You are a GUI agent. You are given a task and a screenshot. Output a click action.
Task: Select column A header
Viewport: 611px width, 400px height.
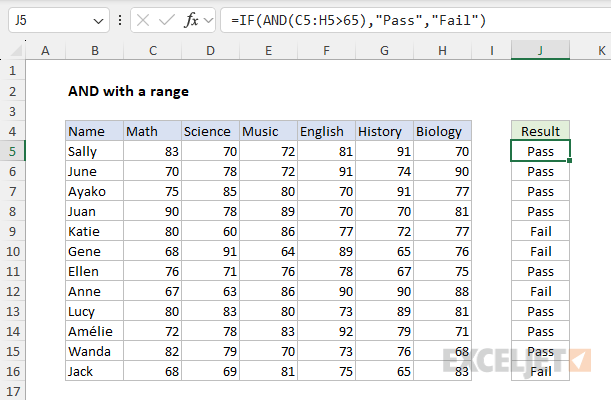[46, 51]
